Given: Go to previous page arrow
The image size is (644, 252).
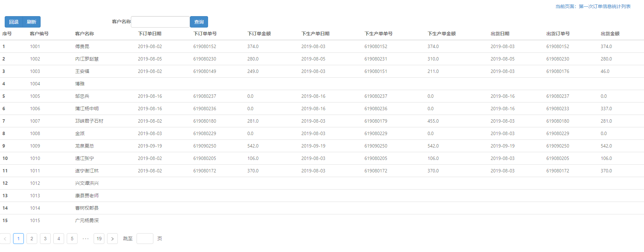Looking at the screenshot, I should [x=5, y=239].
